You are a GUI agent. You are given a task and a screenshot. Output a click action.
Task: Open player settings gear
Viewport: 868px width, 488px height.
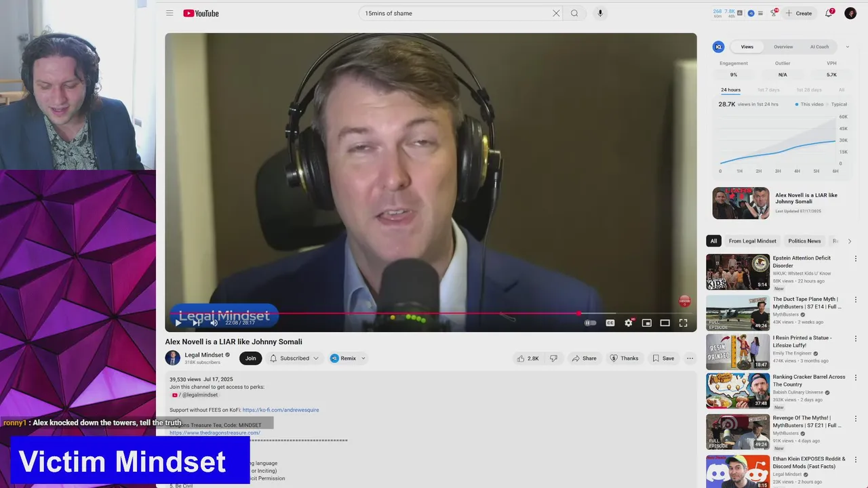click(629, 323)
